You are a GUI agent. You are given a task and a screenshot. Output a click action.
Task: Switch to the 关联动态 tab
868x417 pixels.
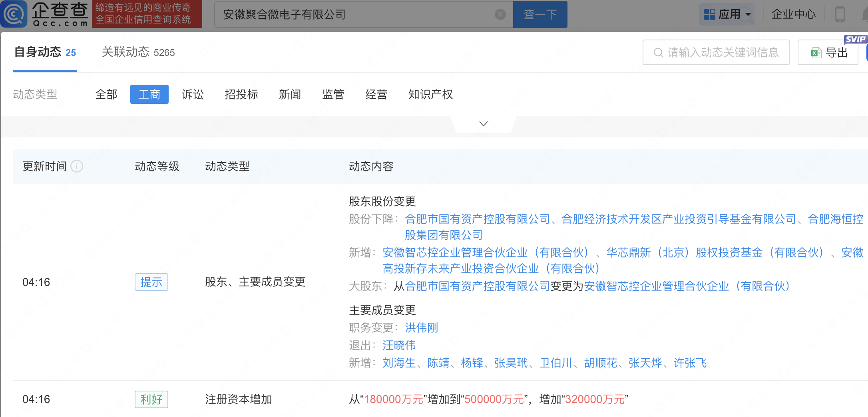point(138,52)
